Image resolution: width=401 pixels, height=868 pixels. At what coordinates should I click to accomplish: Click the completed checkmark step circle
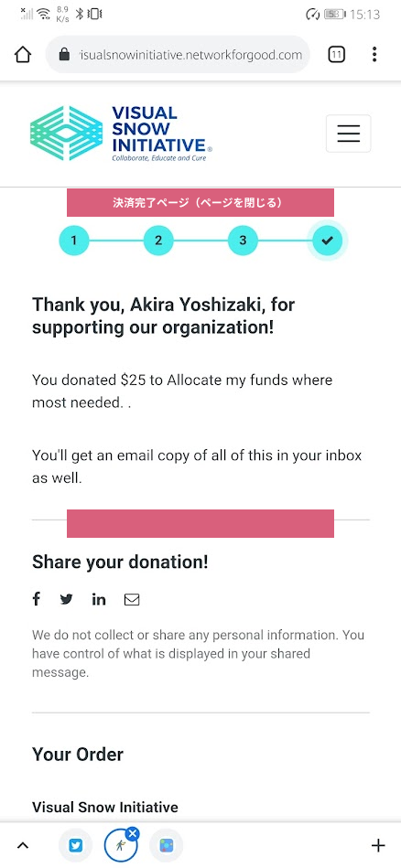point(328,241)
